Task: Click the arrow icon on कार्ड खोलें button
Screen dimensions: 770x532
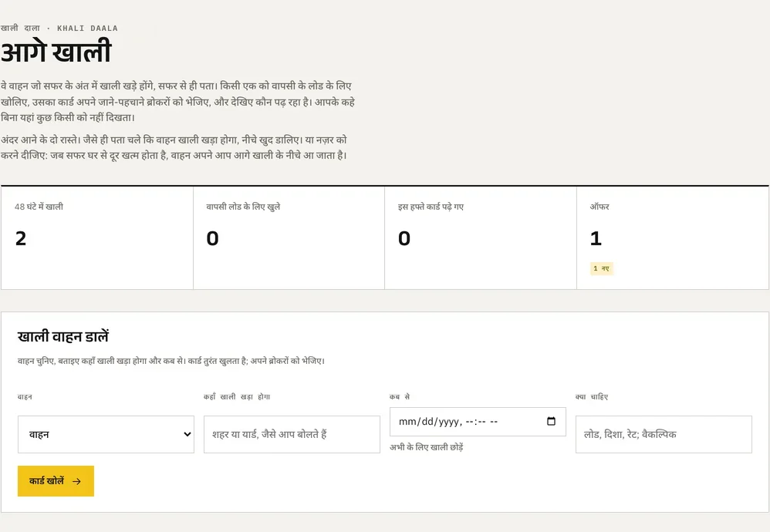Action: click(x=76, y=481)
